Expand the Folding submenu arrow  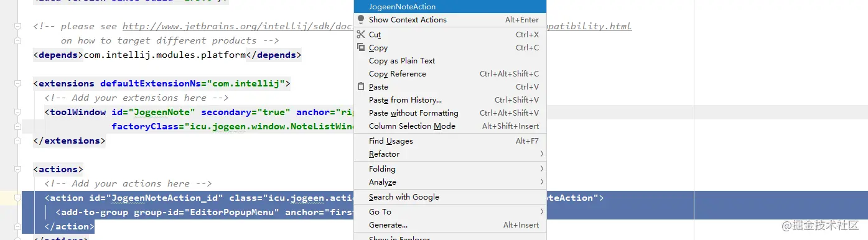pos(541,168)
